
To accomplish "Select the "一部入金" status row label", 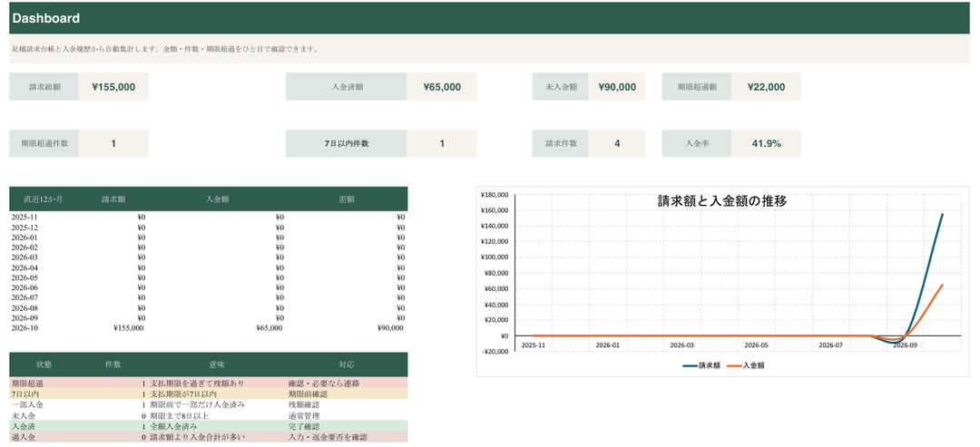I will point(27,404).
